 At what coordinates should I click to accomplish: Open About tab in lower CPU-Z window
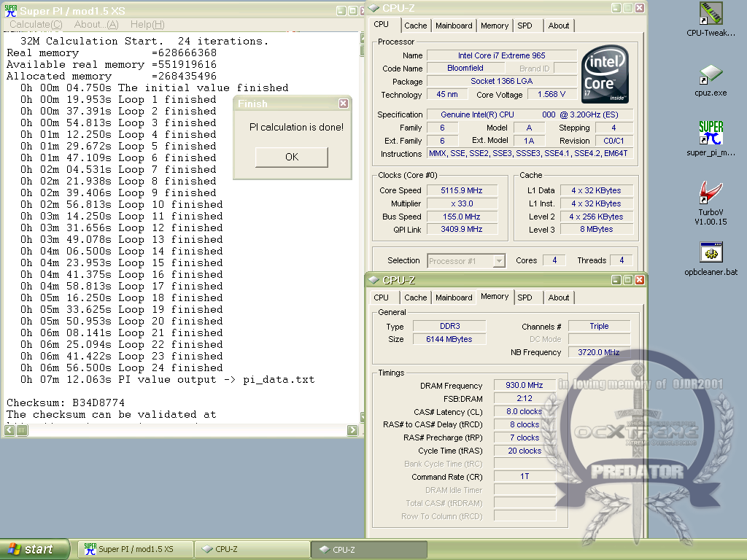point(558,297)
